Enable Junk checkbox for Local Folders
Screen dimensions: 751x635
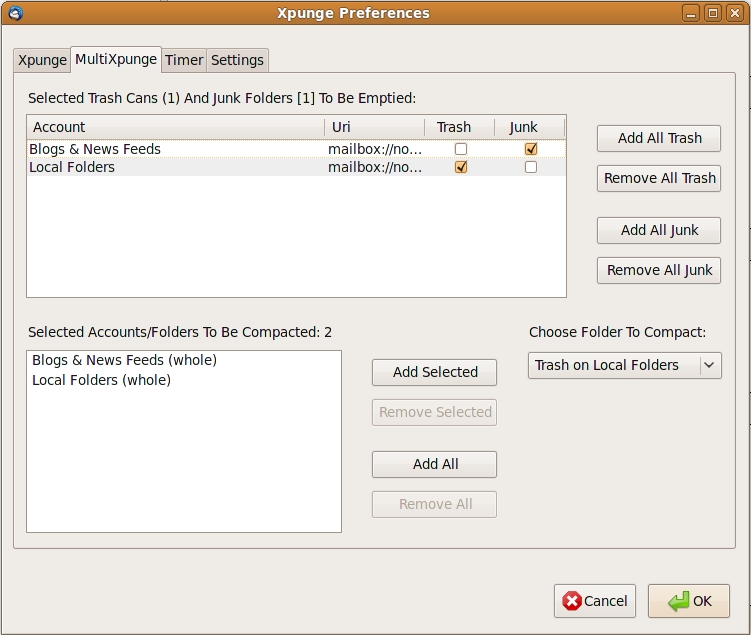pos(531,167)
